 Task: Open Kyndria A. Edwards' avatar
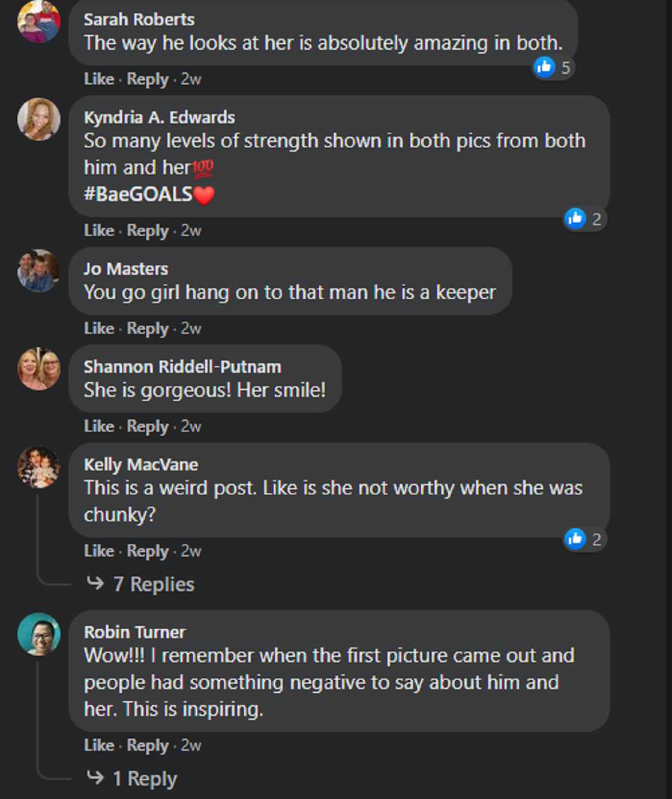click(39, 119)
